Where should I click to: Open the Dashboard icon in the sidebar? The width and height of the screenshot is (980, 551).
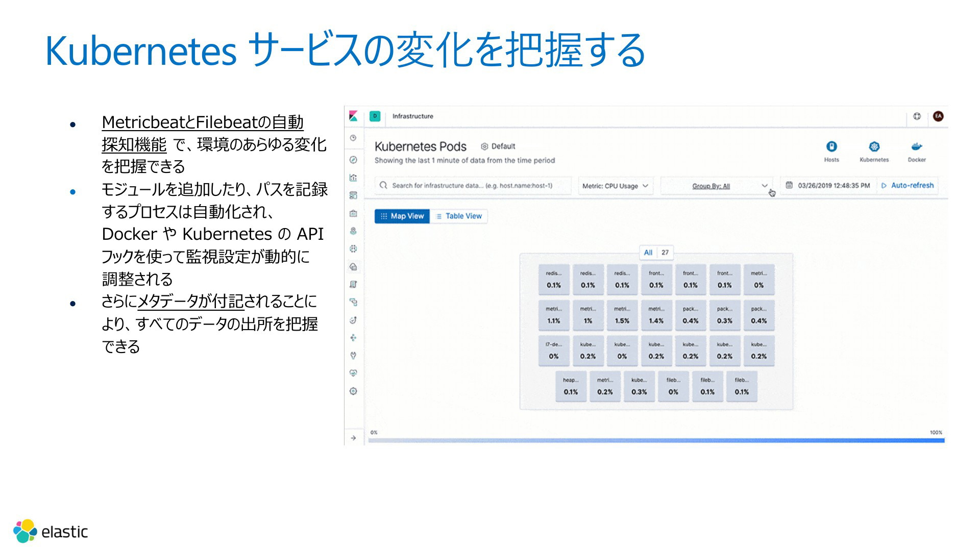tap(353, 195)
